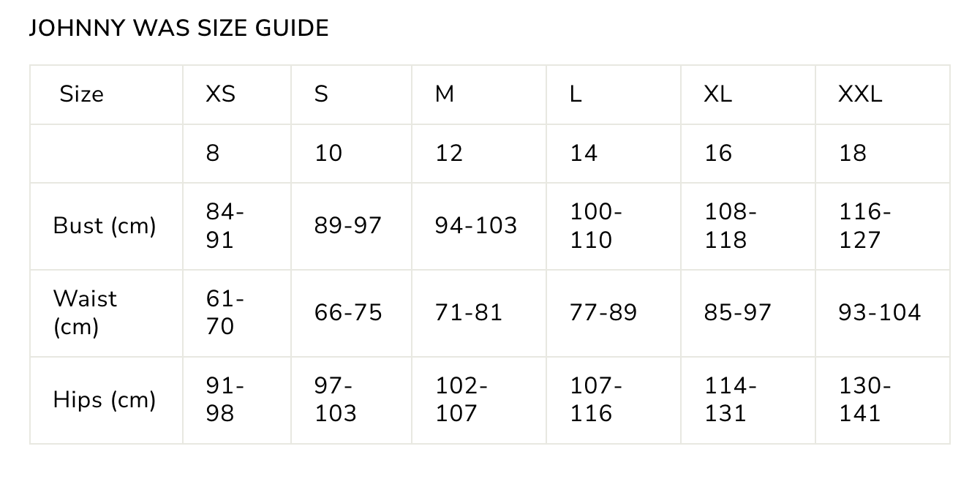This screenshot has height=487, width=980.
Task: Click the hips measurement 102-107 cell
Action: (x=462, y=399)
